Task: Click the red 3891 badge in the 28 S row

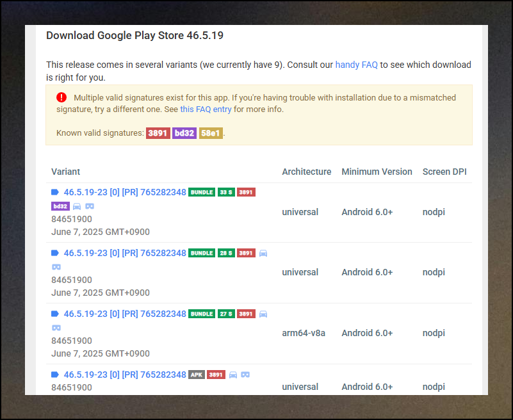Action: click(246, 253)
